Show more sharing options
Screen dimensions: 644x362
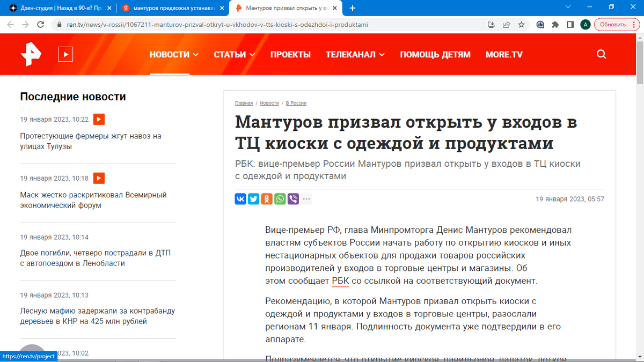coord(306,199)
